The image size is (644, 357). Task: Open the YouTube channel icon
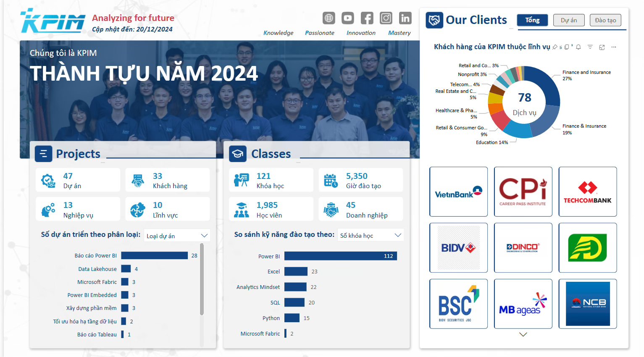click(x=348, y=18)
